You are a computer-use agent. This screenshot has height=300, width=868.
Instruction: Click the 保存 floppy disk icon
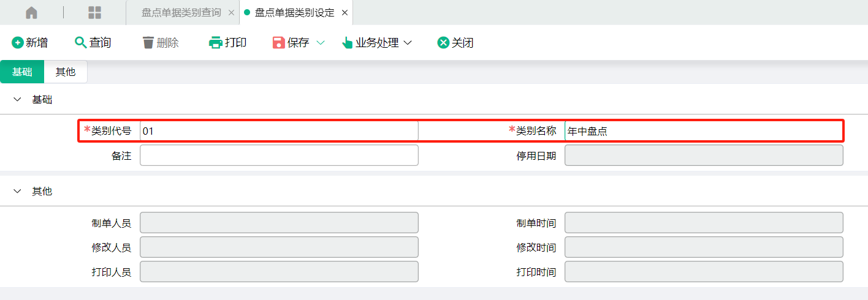point(278,43)
